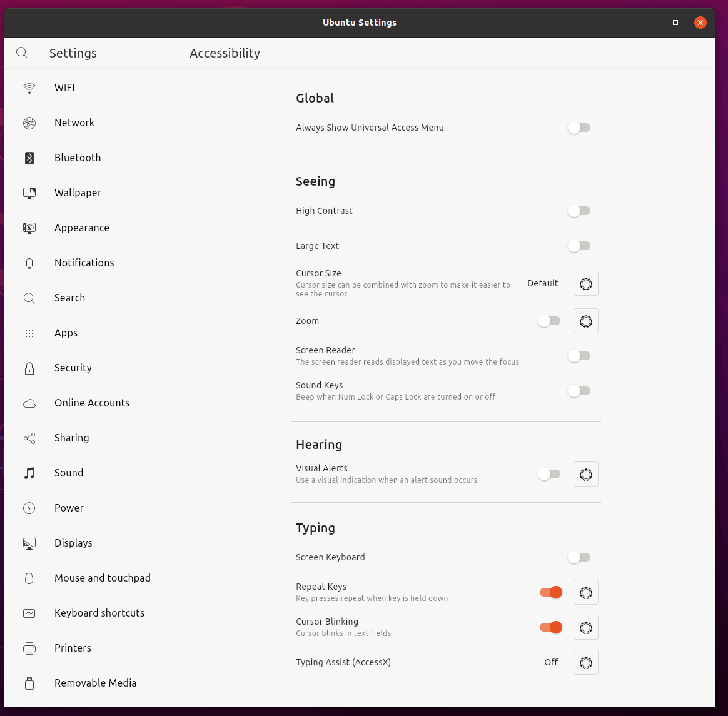This screenshot has width=728, height=716.
Task: Click the Network globe icon
Action: coord(29,123)
